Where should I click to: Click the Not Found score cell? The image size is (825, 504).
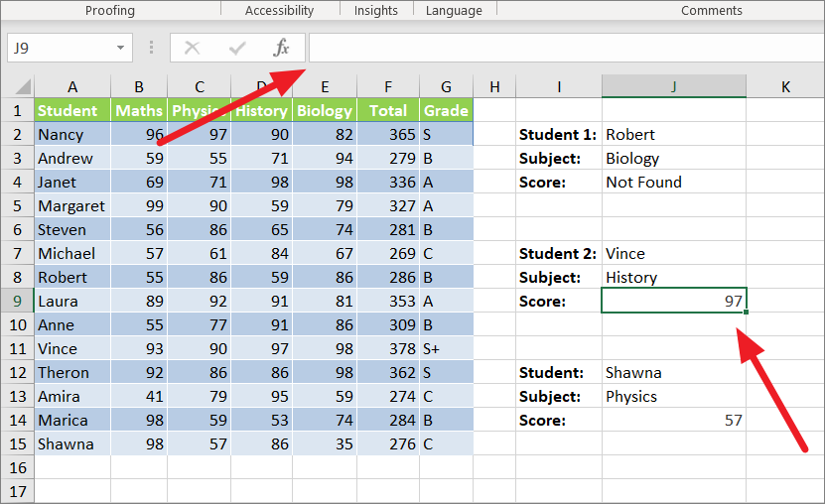pyautogui.click(x=674, y=183)
